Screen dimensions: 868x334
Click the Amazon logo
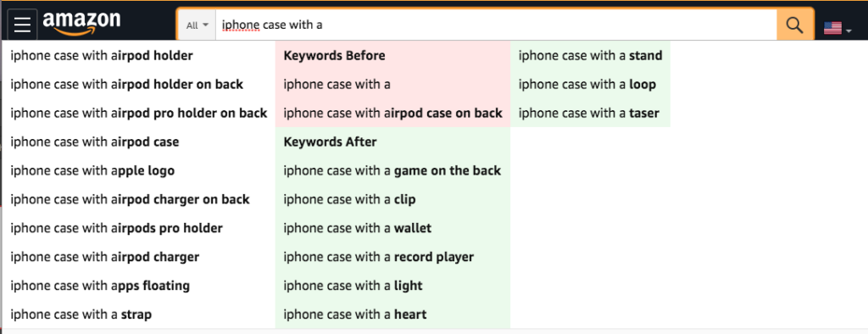point(81,24)
